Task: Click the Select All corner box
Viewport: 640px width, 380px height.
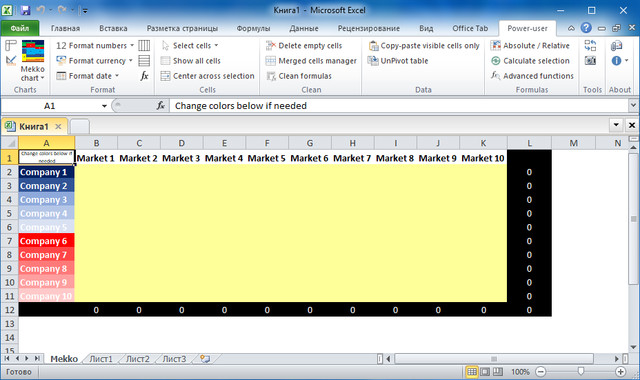Action: click(9, 143)
